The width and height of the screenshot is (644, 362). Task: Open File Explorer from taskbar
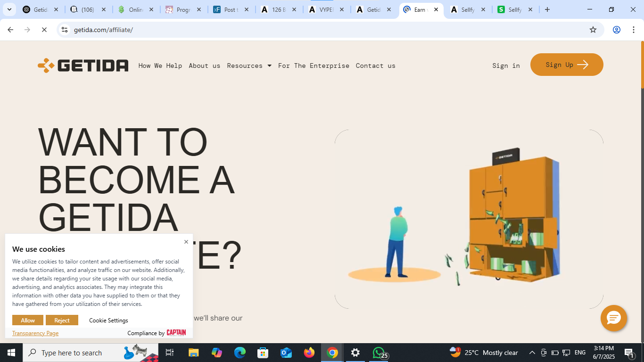[x=194, y=353]
